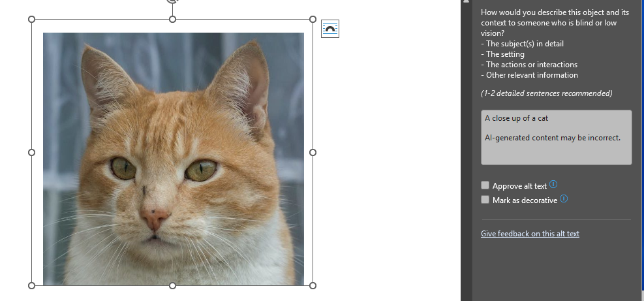Image resolution: width=644 pixels, height=301 pixels.
Task: Click the bottom-right image sizing handle
Action: (313, 285)
